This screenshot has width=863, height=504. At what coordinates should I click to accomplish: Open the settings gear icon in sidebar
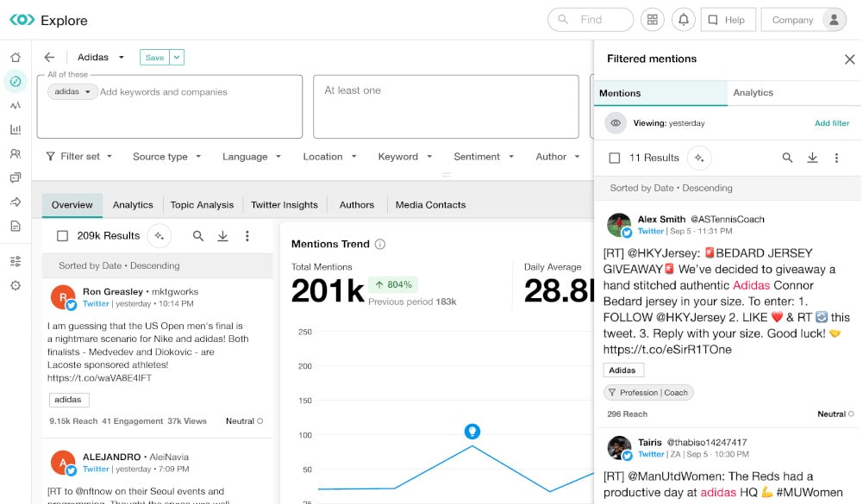coord(16,285)
